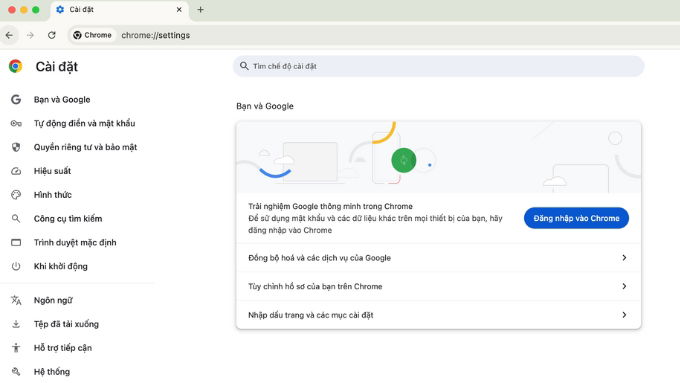Click the shield icon for privacy and security
The width and height of the screenshot is (680, 383).
(16, 147)
